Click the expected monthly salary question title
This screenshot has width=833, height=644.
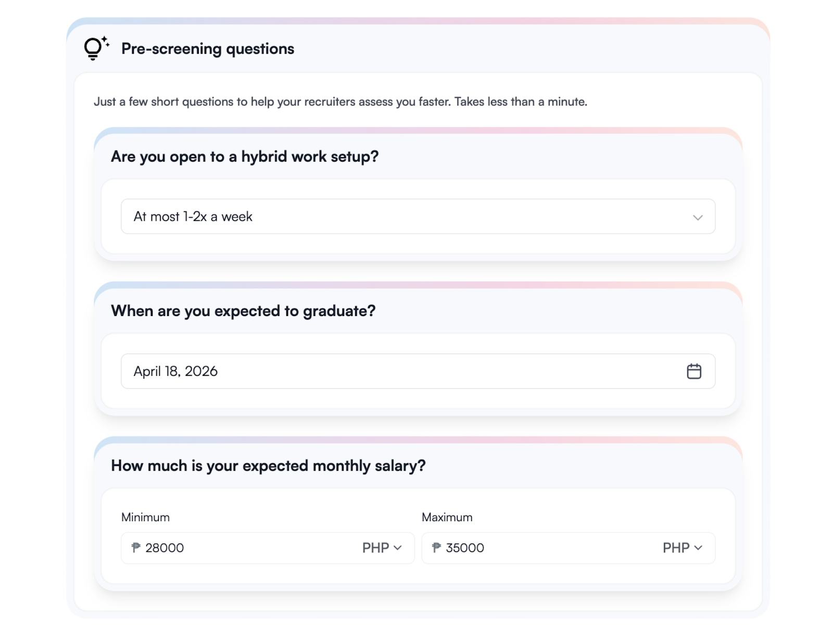[268, 466]
